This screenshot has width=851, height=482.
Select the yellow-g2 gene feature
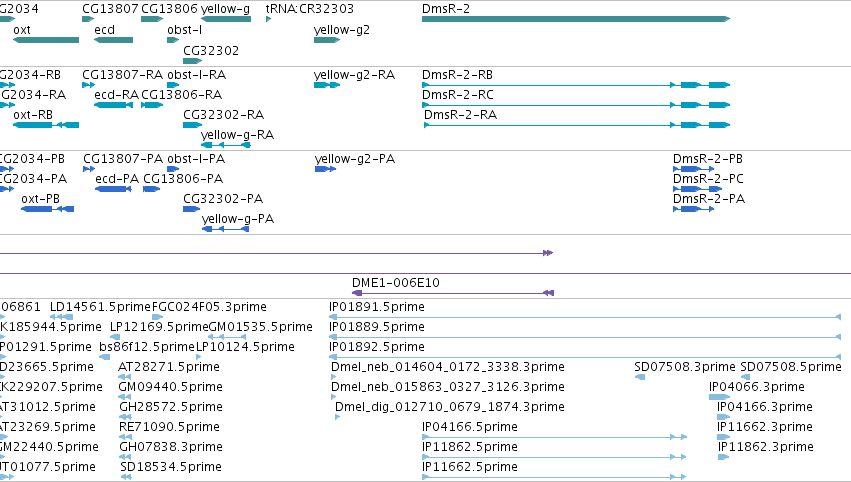tap(327, 40)
